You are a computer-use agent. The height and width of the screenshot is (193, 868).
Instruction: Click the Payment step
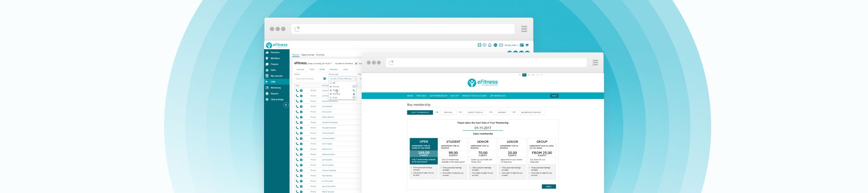[x=502, y=112]
